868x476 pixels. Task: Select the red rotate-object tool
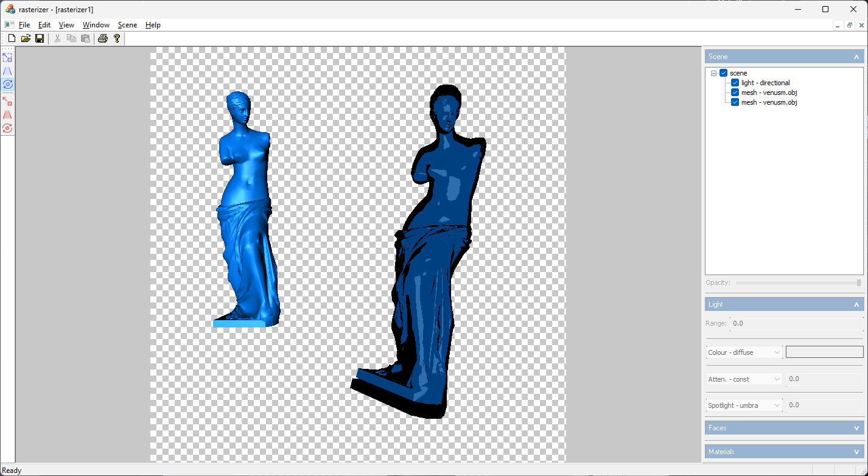click(7, 128)
